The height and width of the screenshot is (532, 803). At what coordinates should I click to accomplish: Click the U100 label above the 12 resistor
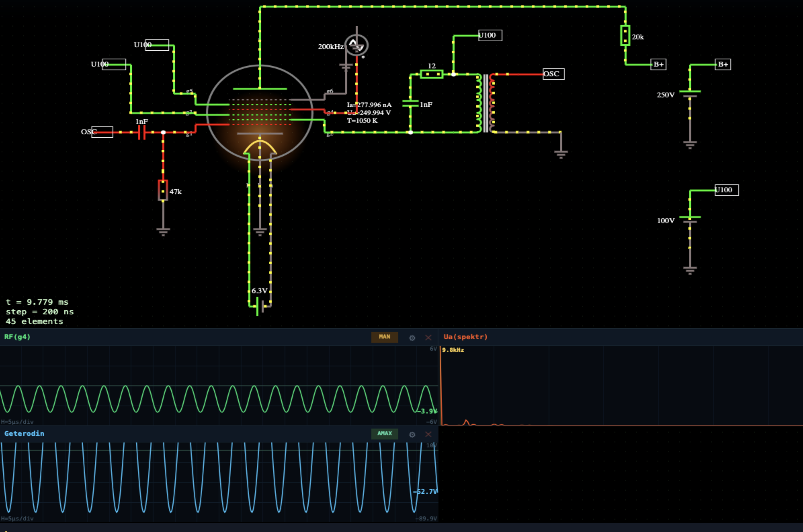click(x=490, y=35)
